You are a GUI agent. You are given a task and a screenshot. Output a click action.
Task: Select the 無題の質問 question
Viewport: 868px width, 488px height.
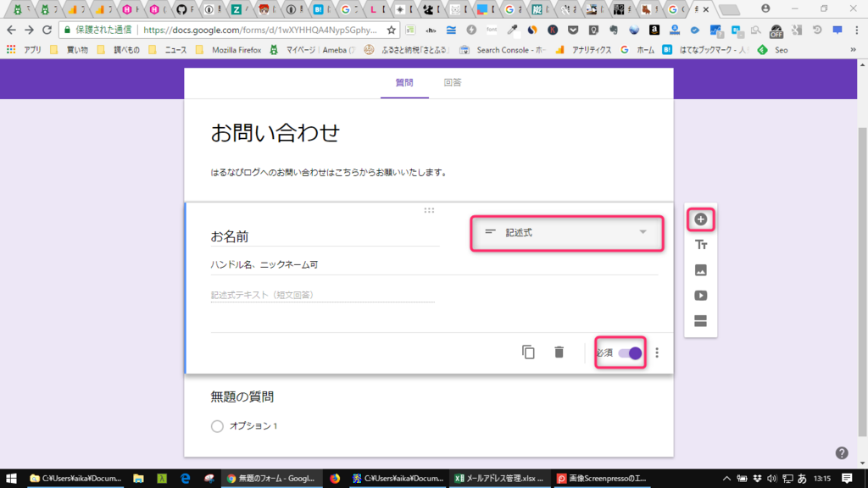(242, 396)
